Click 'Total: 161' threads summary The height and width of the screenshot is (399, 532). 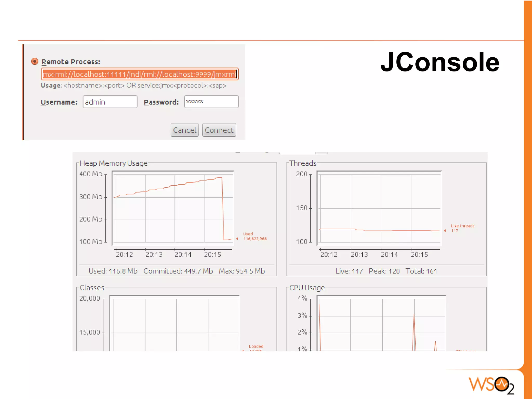click(x=421, y=271)
